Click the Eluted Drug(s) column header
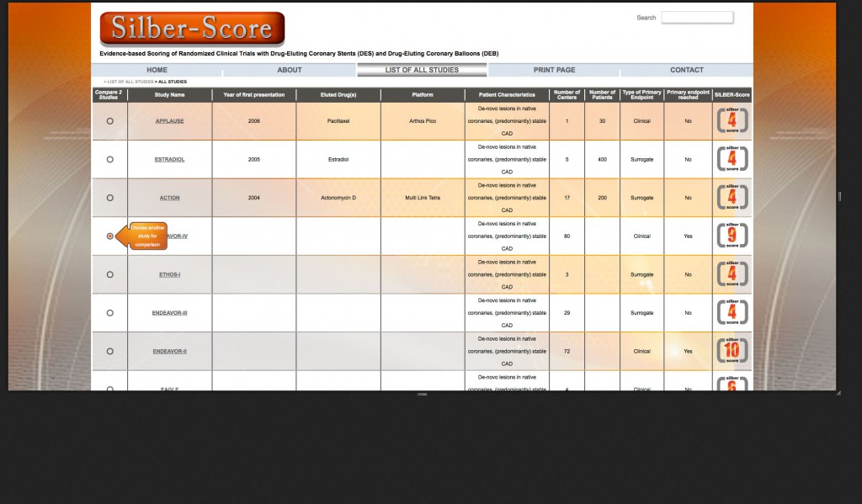This screenshot has width=862, height=504. click(338, 94)
